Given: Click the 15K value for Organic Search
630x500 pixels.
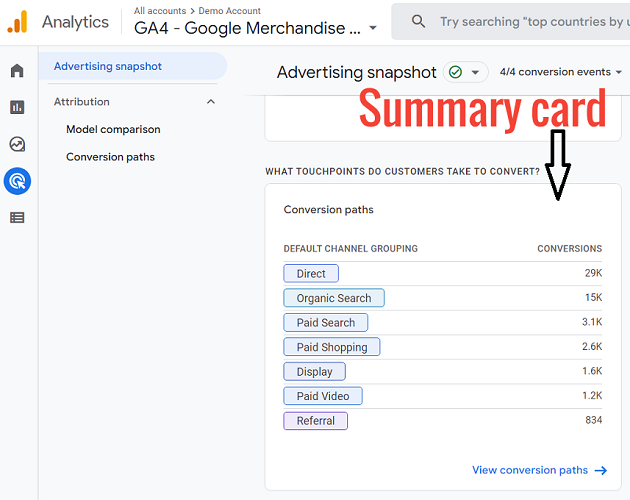Looking at the screenshot, I should pyautogui.click(x=593, y=297).
